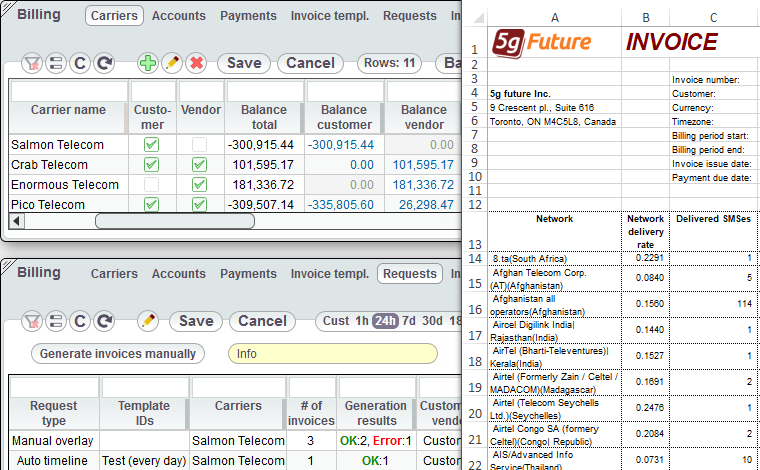Clear filters icon in Carriers toolbar
760x470 pixels.
31,63
